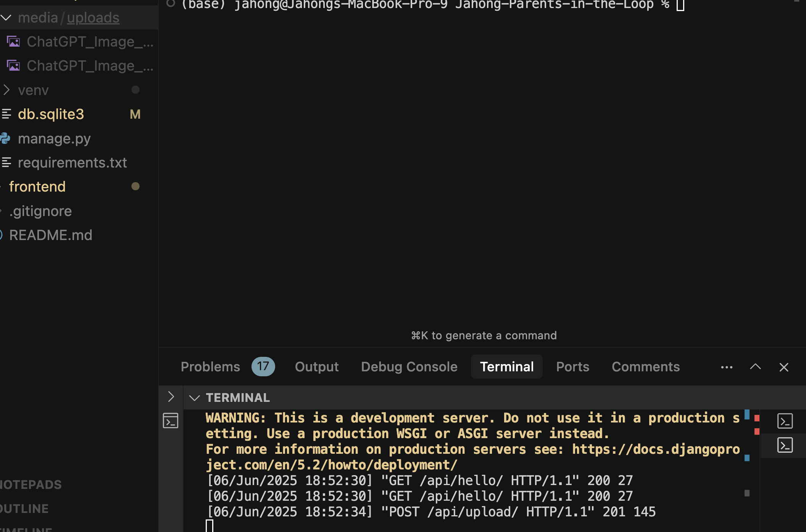Switch to the Ports tab
806x532 pixels.
tap(572, 367)
